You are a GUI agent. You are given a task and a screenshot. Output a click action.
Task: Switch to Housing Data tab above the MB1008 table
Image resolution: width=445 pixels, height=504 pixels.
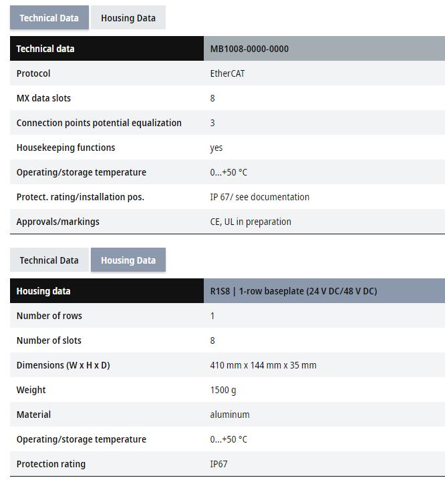tap(128, 18)
